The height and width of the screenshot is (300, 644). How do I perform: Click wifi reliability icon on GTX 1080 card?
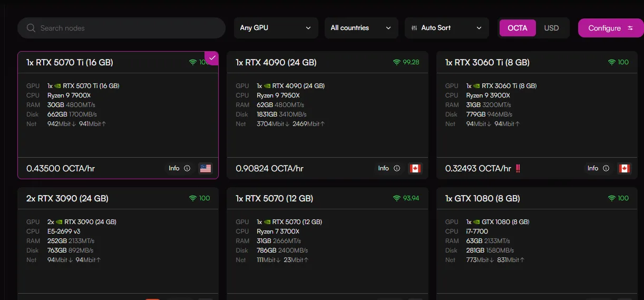tap(611, 198)
